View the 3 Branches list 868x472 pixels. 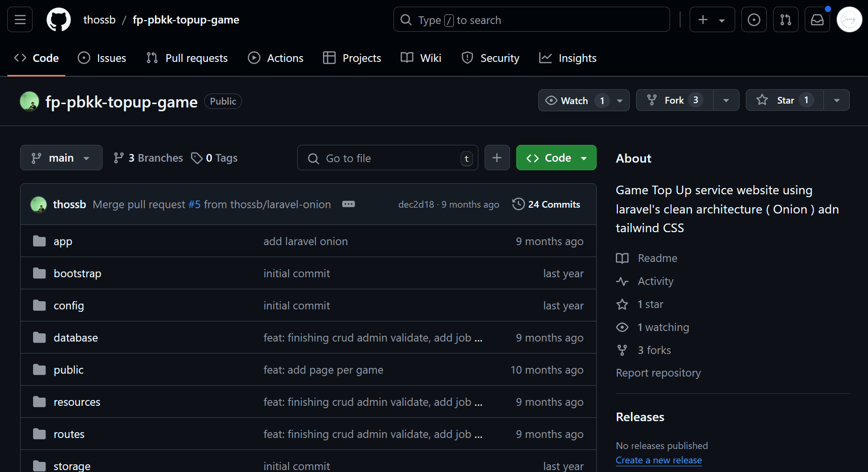[148, 158]
